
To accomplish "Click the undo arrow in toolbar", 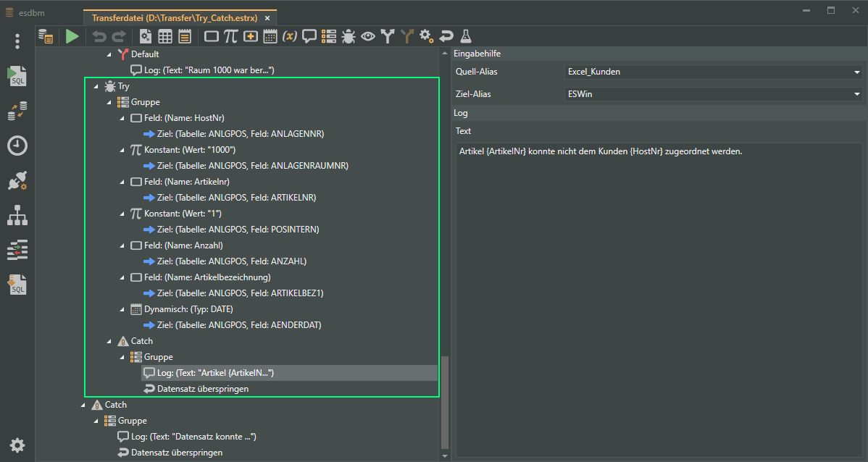I will (x=99, y=36).
